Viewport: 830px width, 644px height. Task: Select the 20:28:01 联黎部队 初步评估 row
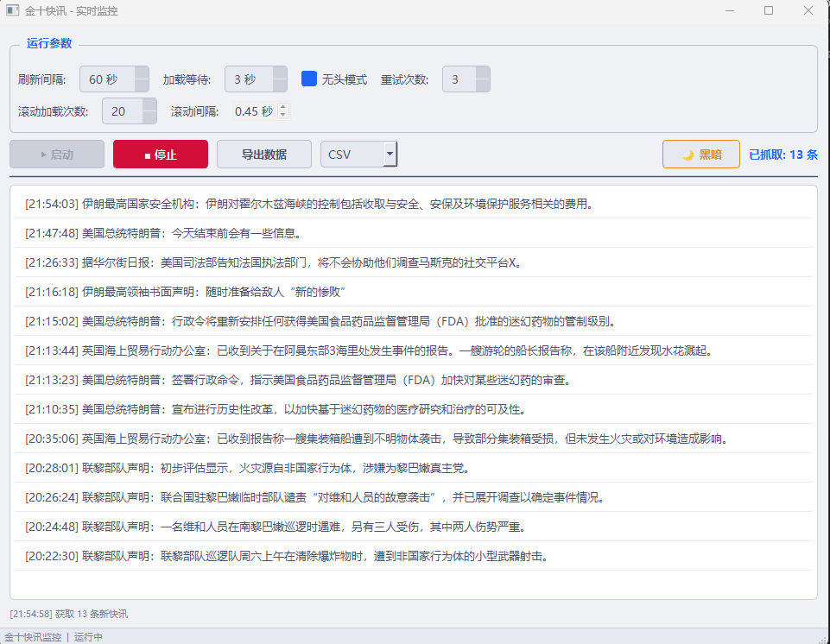coord(414,468)
